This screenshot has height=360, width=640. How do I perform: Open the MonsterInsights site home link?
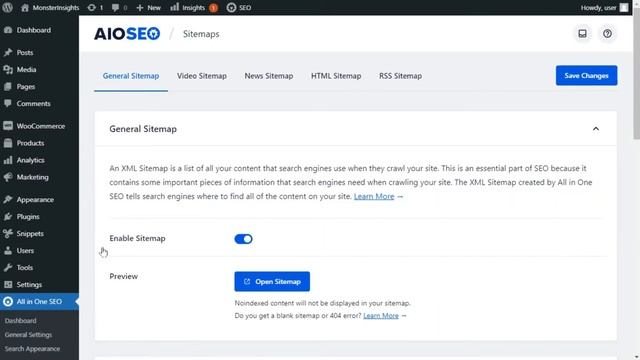(50, 7)
